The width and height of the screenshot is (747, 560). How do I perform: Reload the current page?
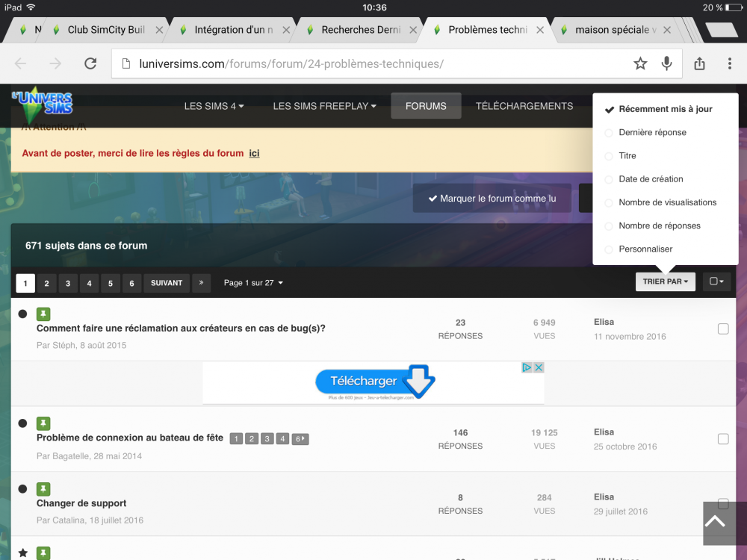tap(90, 63)
